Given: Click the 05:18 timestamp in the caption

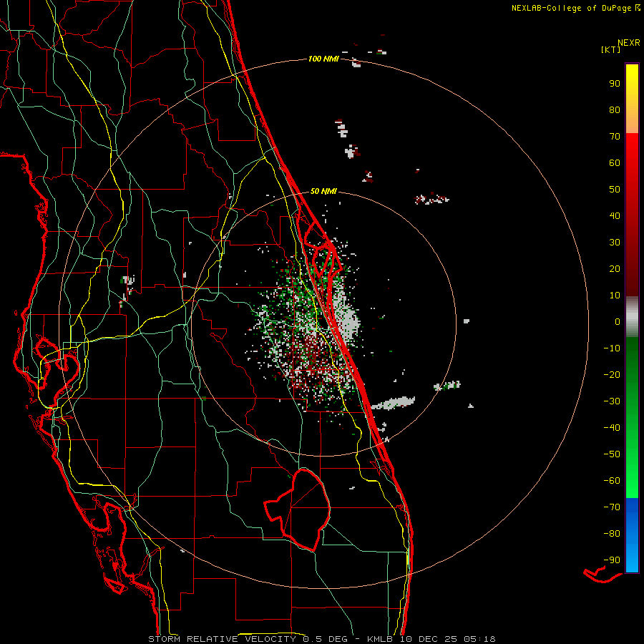Looking at the screenshot, I should tap(479, 639).
